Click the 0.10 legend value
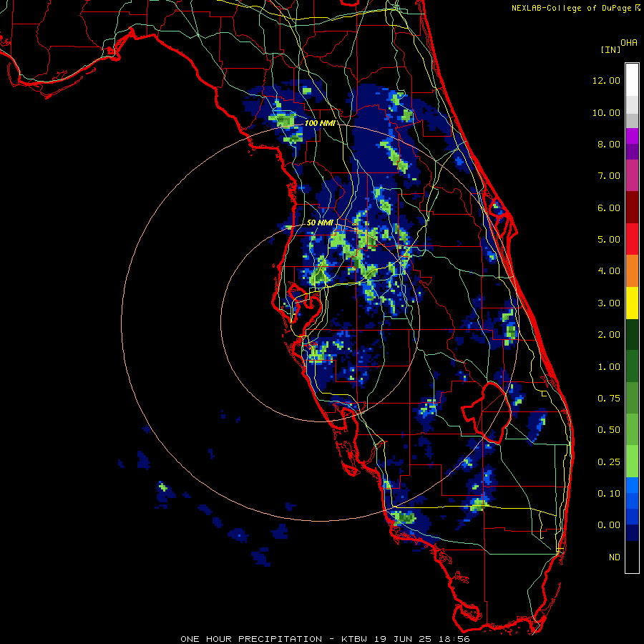644x644 pixels. 609,494
